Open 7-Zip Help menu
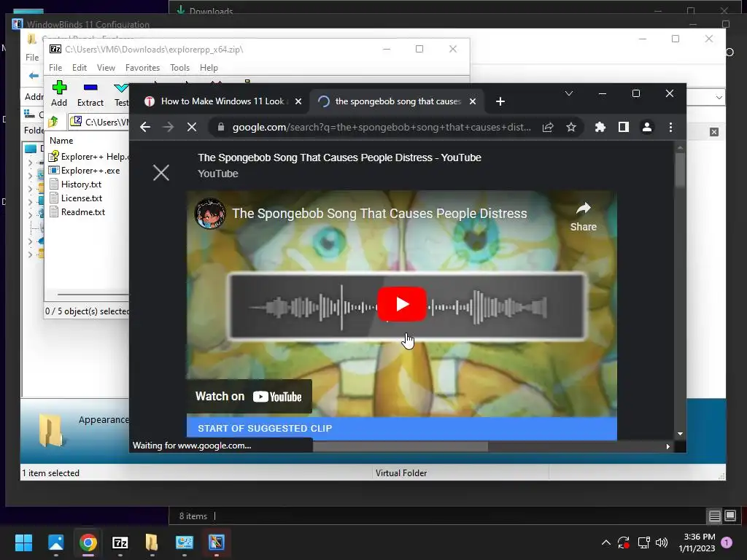The image size is (747, 560). point(209,68)
